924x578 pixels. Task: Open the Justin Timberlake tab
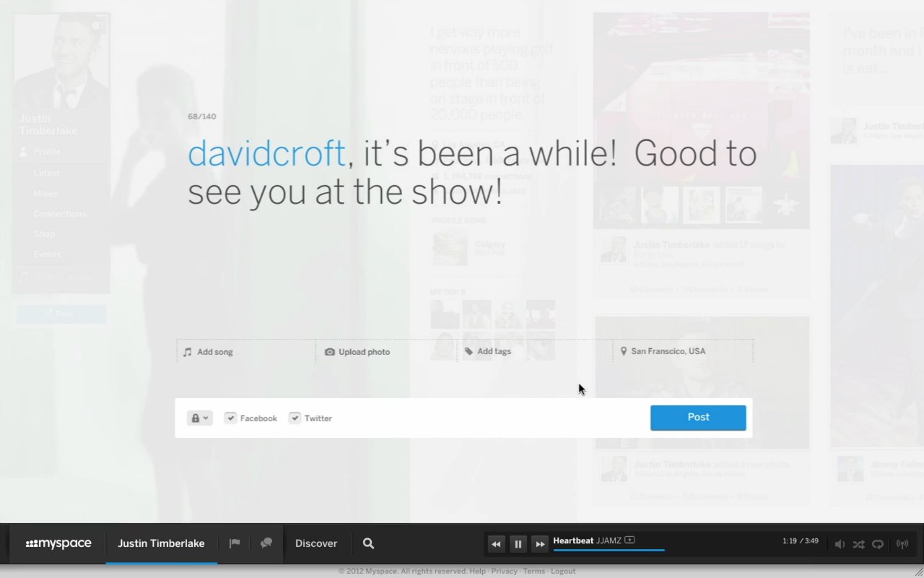tap(161, 543)
